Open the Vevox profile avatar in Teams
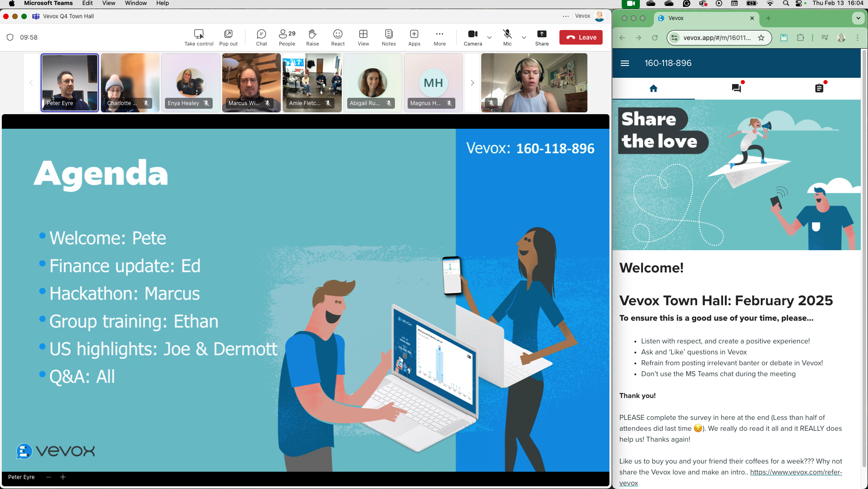 pyautogui.click(x=599, y=16)
